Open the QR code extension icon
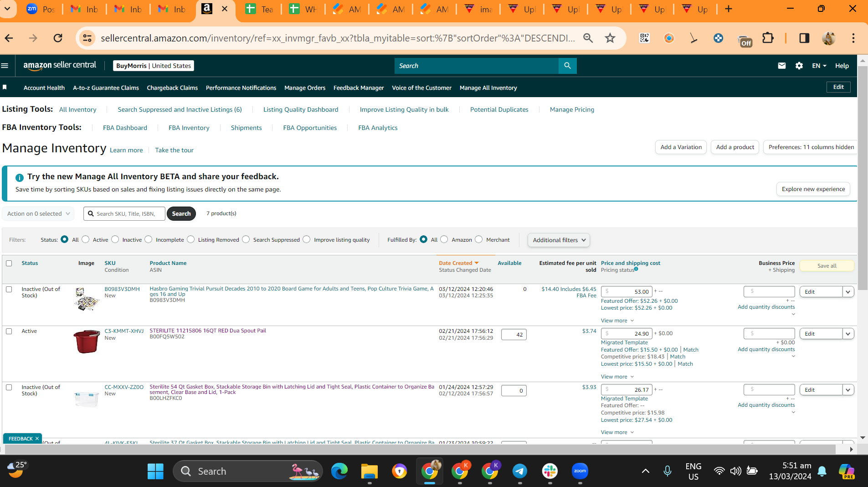 pos(644,38)
